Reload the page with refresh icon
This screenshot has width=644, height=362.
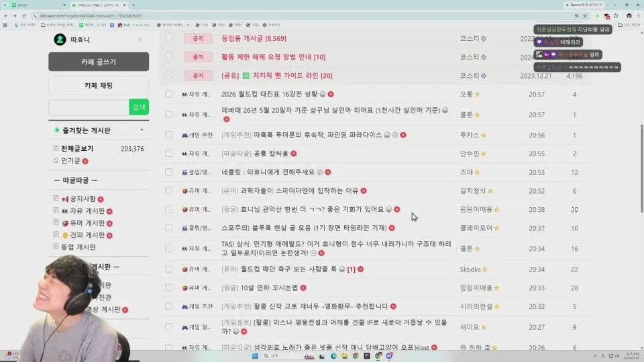tap(24, 15)
